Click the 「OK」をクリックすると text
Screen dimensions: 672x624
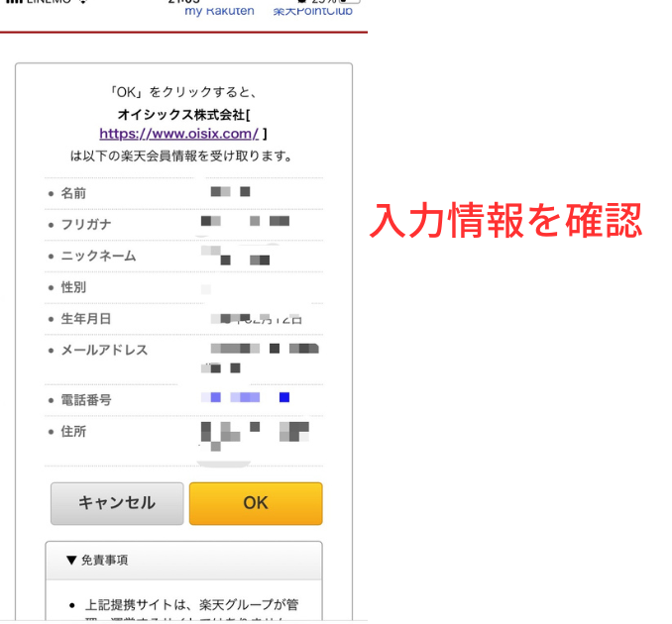coord(183,92)
